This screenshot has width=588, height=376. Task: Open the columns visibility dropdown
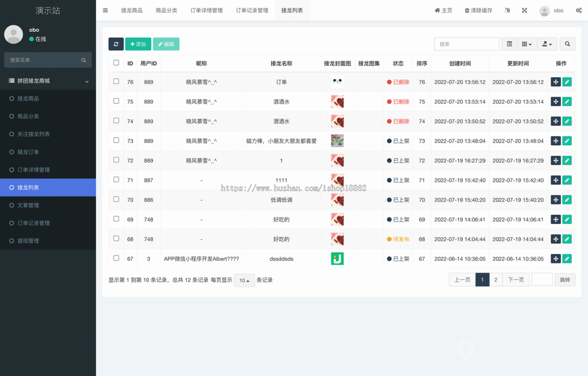[x=526, y=44]
